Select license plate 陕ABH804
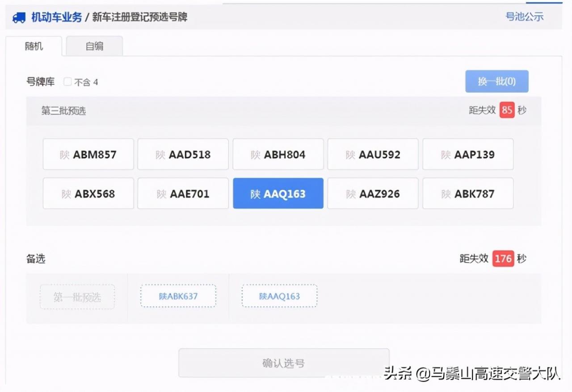 [x=278, y=154]
